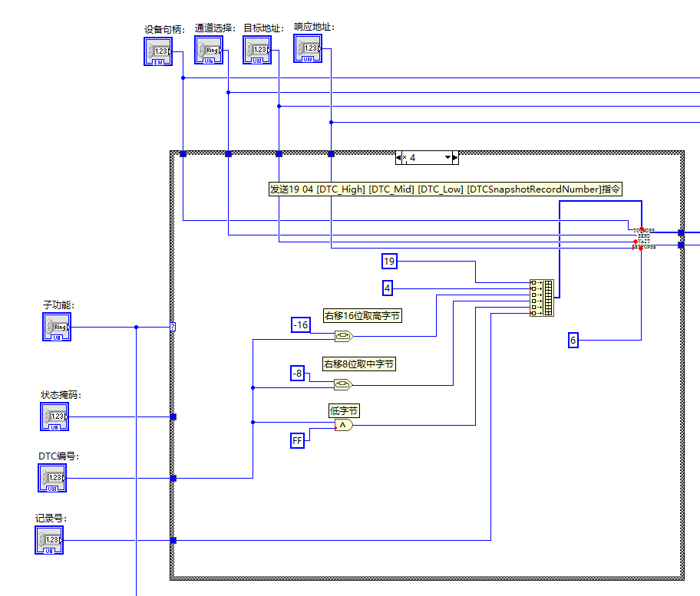Select the 设备句柄 I32 control terminal

pos(158,51)
